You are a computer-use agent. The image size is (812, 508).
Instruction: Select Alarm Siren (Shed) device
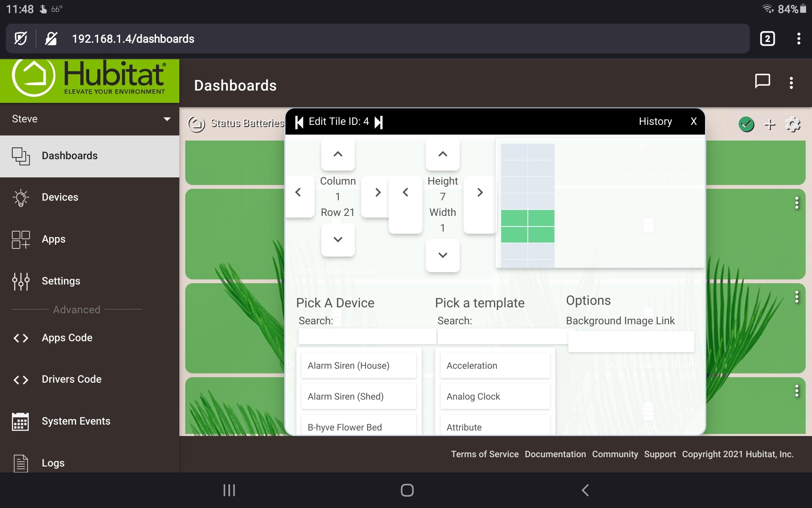(359, 397)
